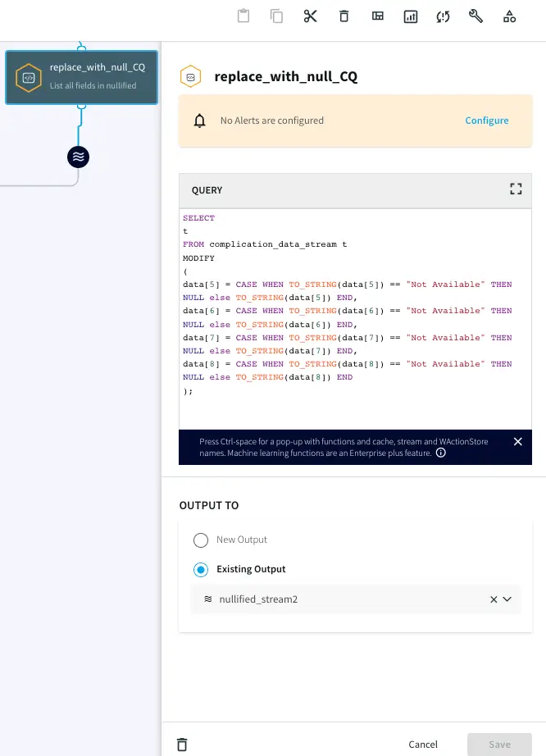
Task: Click Configure alerts link
Action: click(487, 121)
